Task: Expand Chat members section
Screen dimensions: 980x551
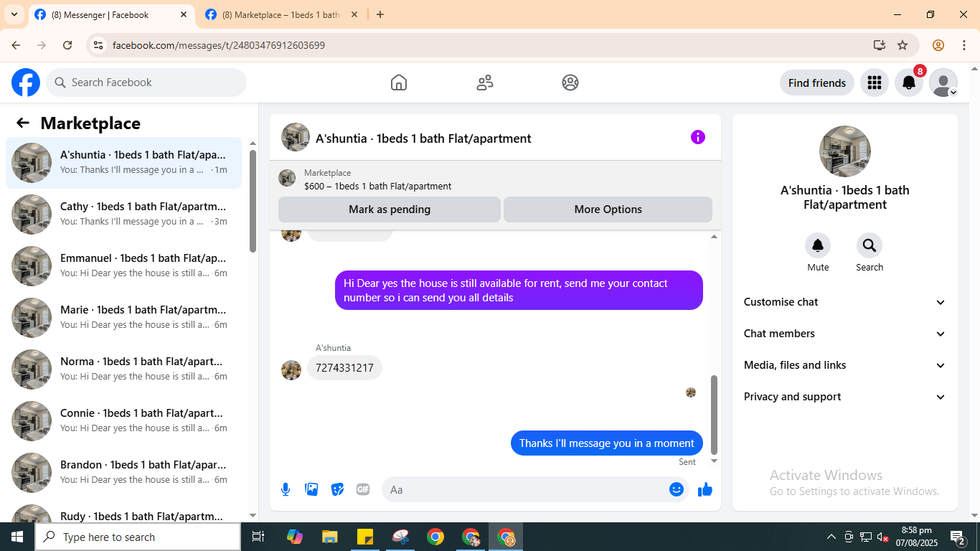Action: click(845, 334)
